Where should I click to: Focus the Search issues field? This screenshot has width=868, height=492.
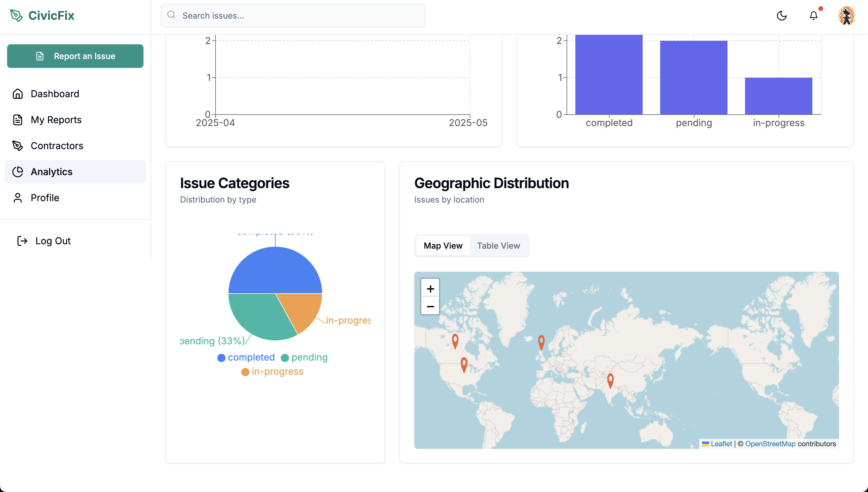tap(293, 16)
